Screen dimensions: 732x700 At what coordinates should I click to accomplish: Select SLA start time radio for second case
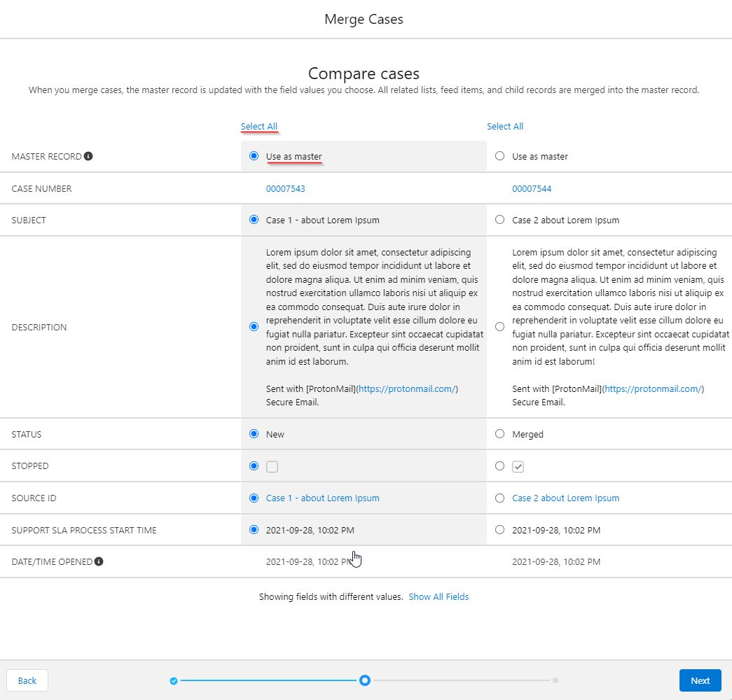(x=499, y=530)
